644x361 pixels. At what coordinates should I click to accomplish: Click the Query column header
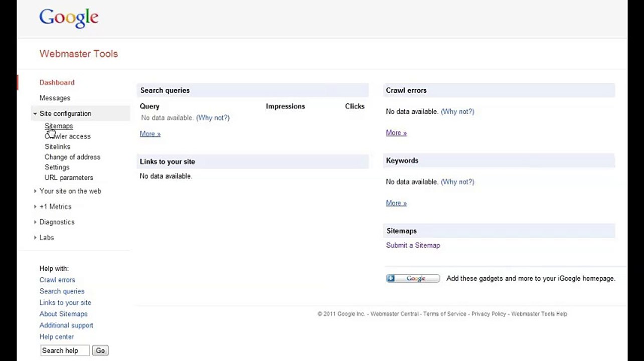pyautogui.click(x=149, y=106)
